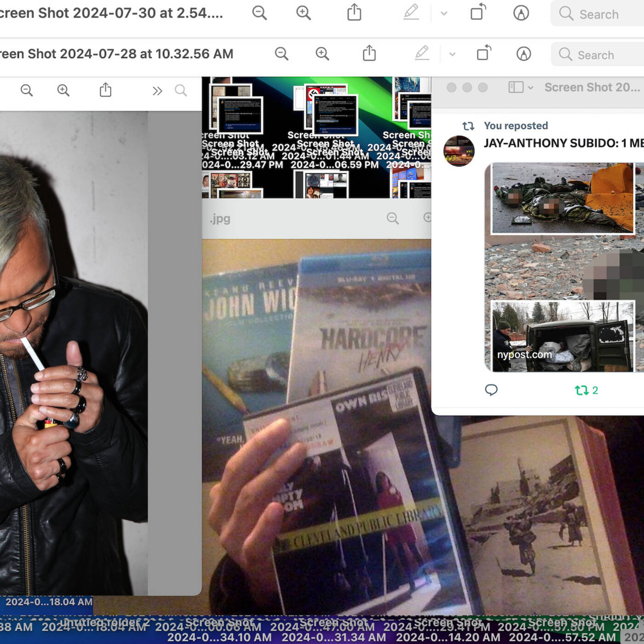
Task: Show Markup toolbar in Screen Shot 2024-07-30 window
Action: coord(521,13)
